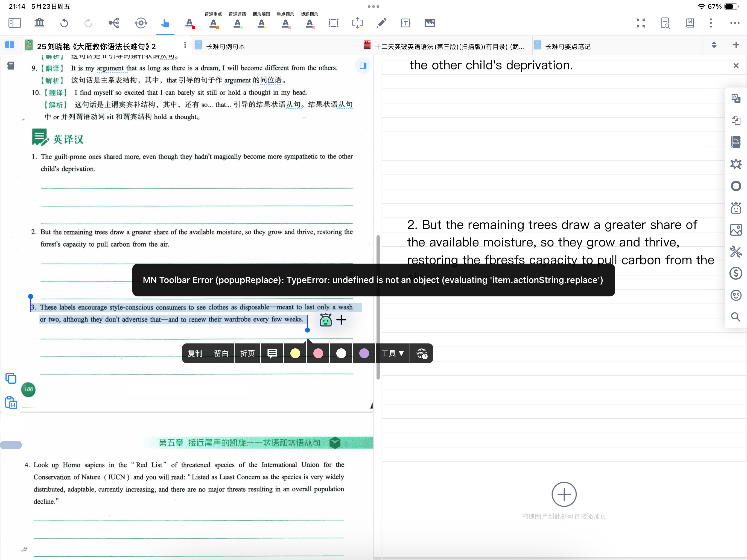Image resolution: width=747 pixels, height=560 pixels.
Task: Switch to the 长难句例句本 tab
Action: click(226, 46)
